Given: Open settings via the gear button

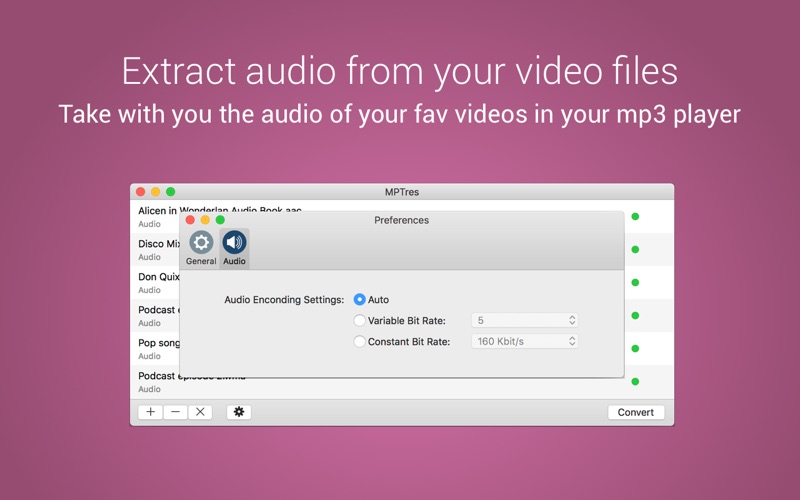Looking at the screenshot, I should point(238,412).
